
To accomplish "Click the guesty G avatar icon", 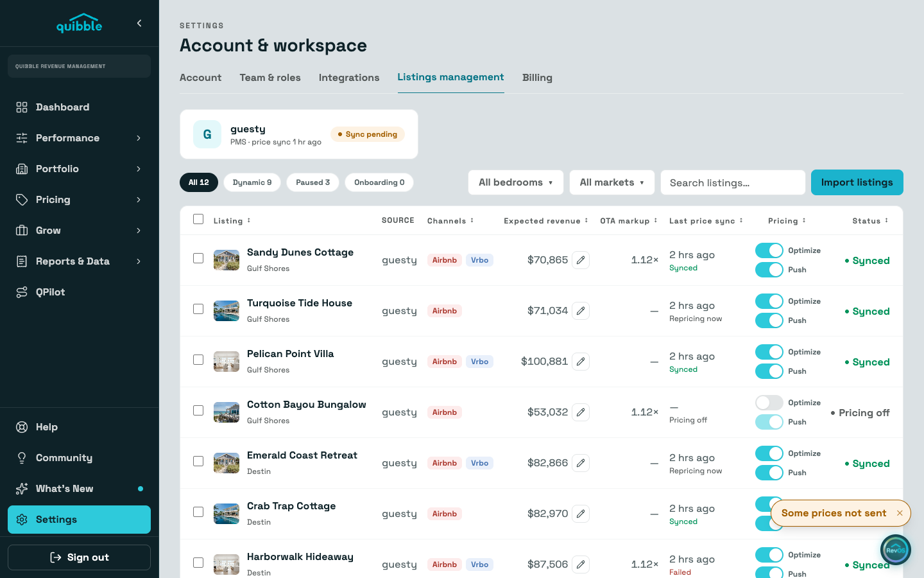I will (207, 134).
